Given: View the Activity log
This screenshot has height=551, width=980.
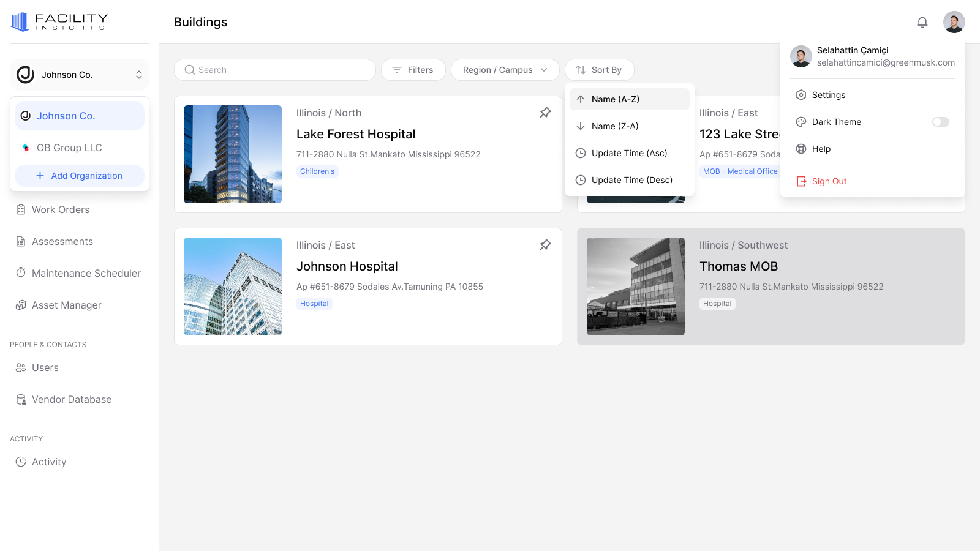Looking at the screenshot, I should (x=49, y=462).
